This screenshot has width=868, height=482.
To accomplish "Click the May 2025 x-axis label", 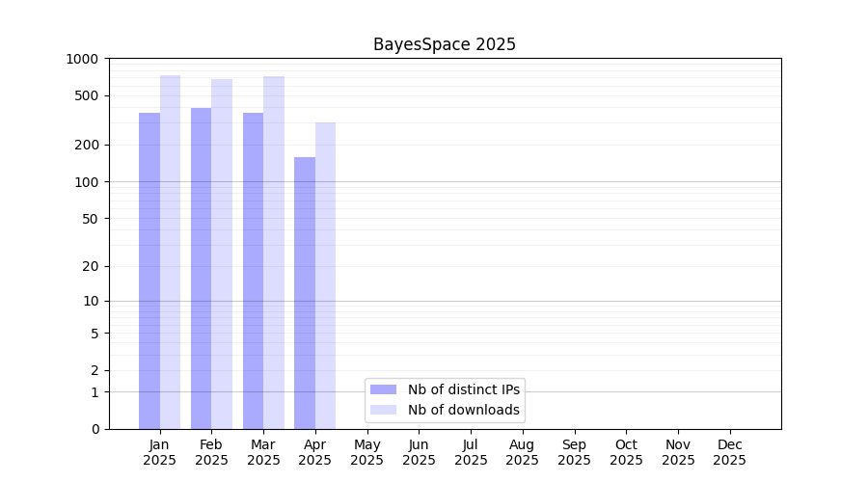I will [x=366, y=452].
